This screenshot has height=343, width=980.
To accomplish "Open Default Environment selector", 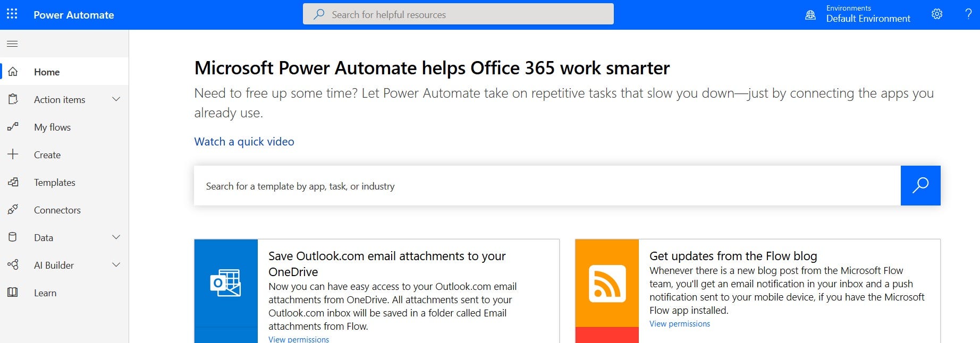I will (868, 14).
